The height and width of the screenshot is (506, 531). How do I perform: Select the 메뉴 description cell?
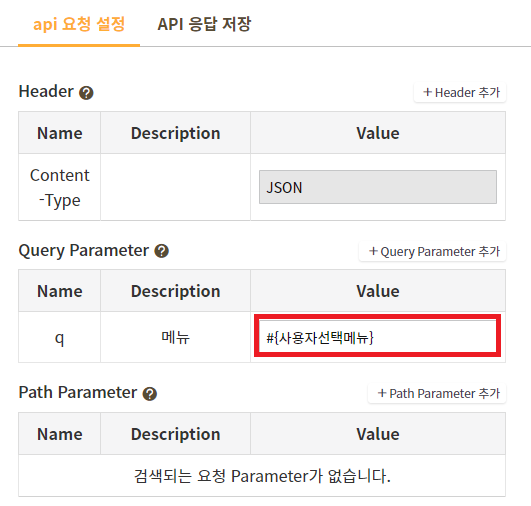click(x=175, y=337)
